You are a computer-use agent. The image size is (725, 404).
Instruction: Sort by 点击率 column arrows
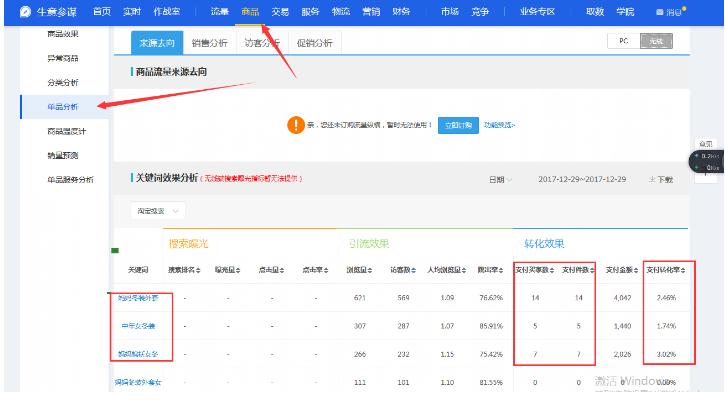(x=326, y=270)
